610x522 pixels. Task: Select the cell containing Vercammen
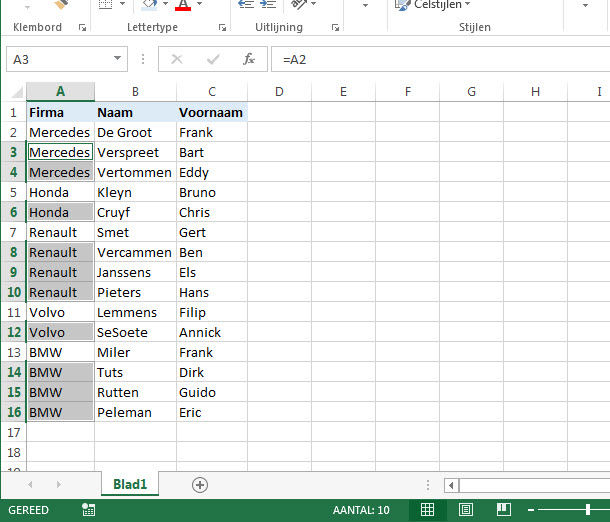(x=135, y=252)
